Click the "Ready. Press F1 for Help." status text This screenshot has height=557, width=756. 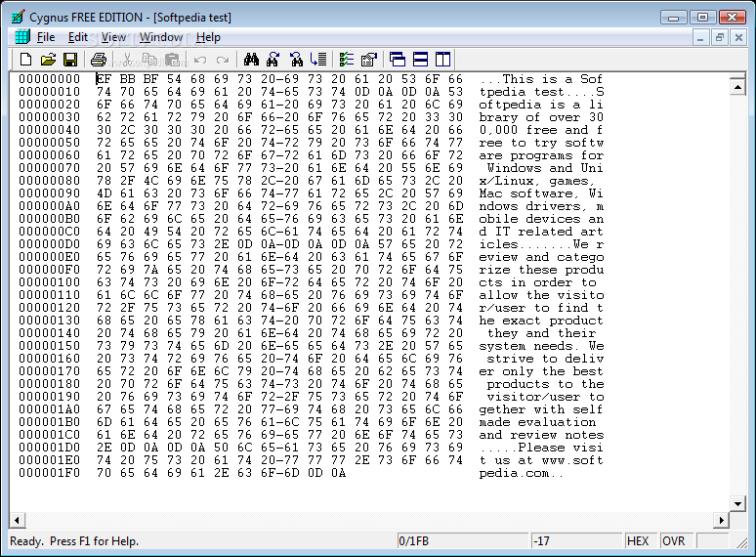coord(74,541)
